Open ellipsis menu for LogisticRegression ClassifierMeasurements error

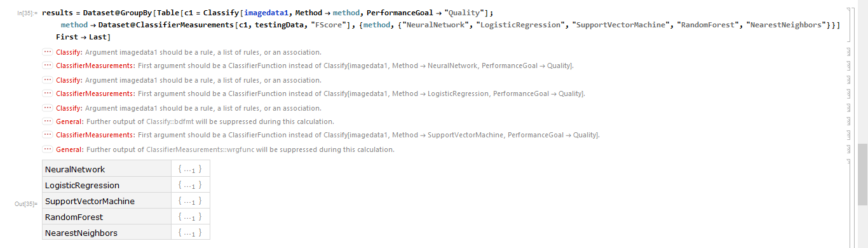[x=47, y=94]
